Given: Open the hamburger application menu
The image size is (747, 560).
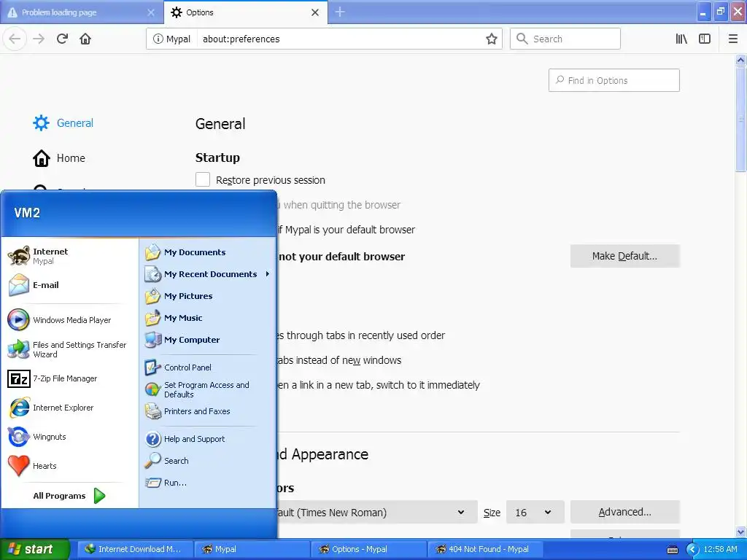Looking at the screenshot, I should click(733, 39).
